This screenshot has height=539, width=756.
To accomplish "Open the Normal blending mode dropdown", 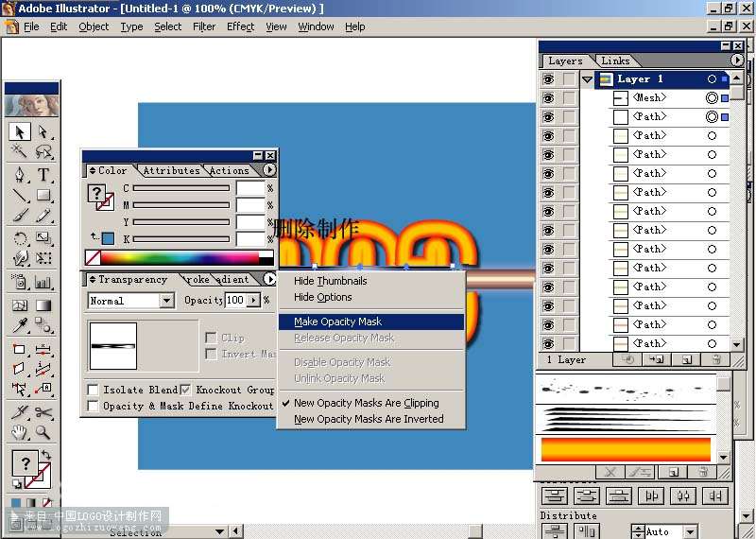I will point(167,301).
